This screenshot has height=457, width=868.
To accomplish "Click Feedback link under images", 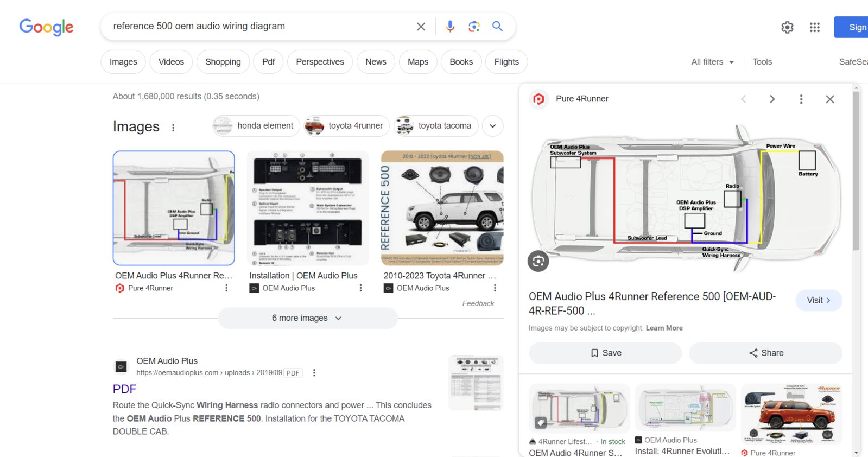I will (478, 303).
